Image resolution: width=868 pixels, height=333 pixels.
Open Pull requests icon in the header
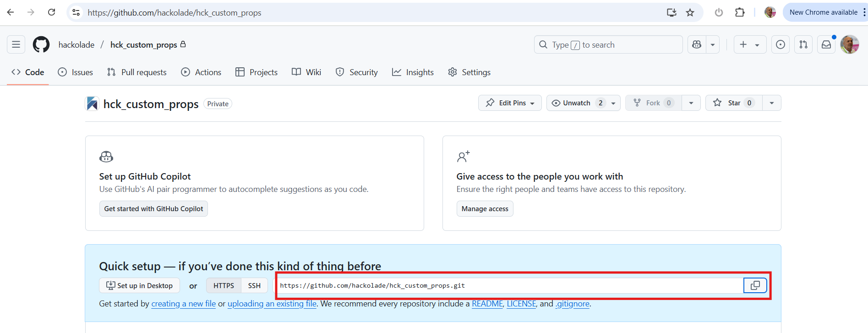coord(803,44)
